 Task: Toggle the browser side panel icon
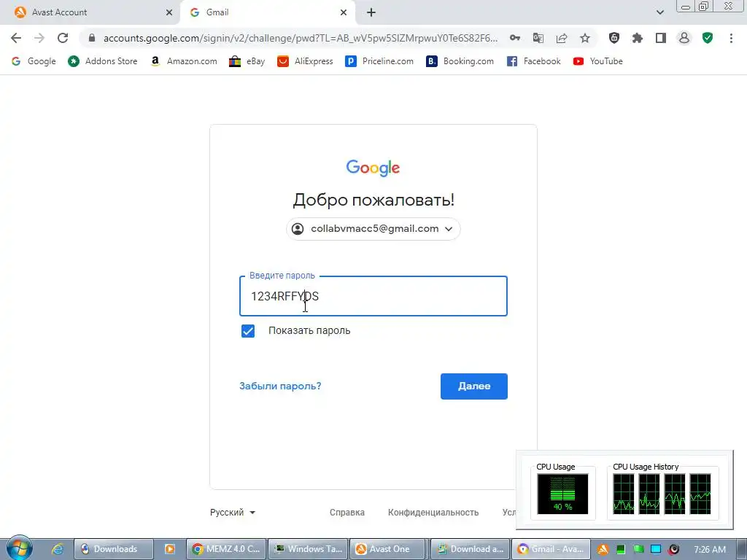point(661,38)
